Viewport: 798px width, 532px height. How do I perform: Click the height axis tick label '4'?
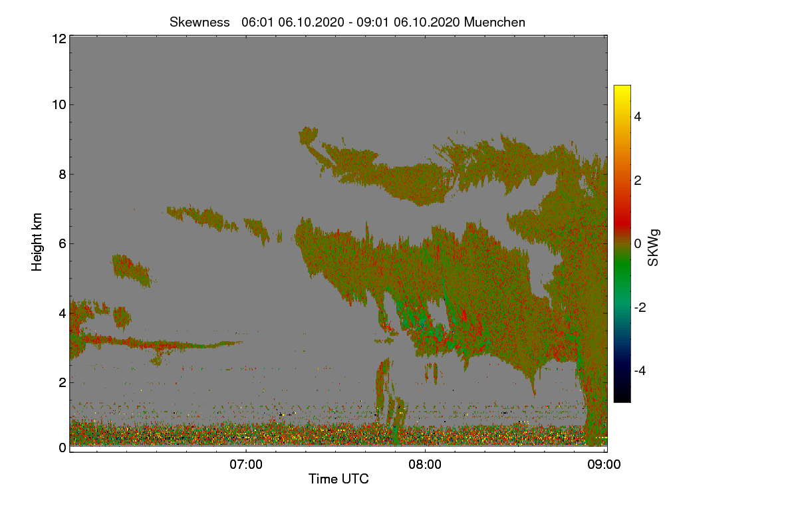pyautogui.click(x=62, y=313)
